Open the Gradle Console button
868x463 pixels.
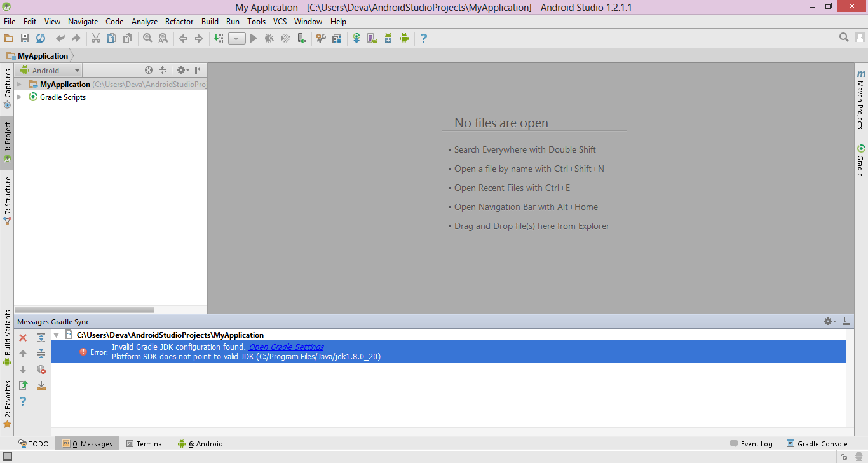pyautogui.click(x=817, y=444)
